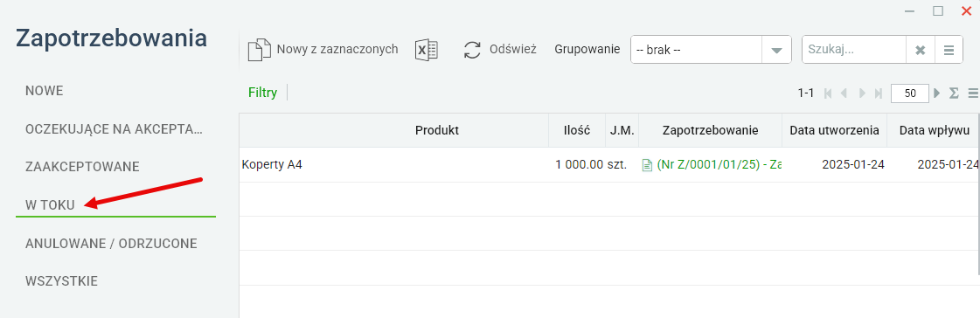The width and height of the screenshot is (980, 318).
Task: Create new document via Nowy z zaznaczonych
Action: 323,49
